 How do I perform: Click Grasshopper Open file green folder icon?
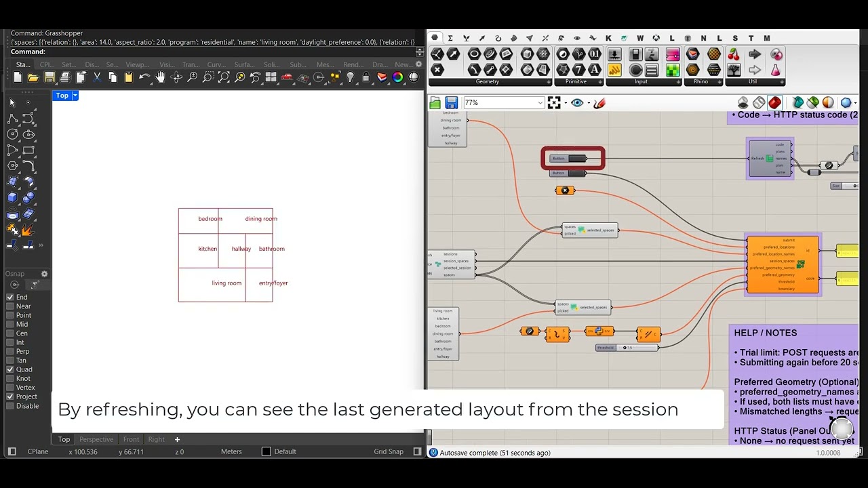point(435,103)
